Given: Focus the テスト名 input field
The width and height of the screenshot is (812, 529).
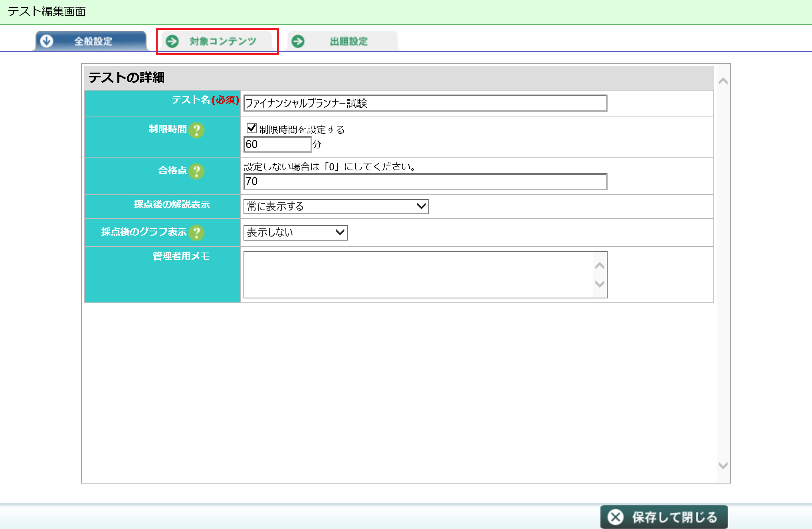Looking at the screenshot, I should [x=425, y=103].
